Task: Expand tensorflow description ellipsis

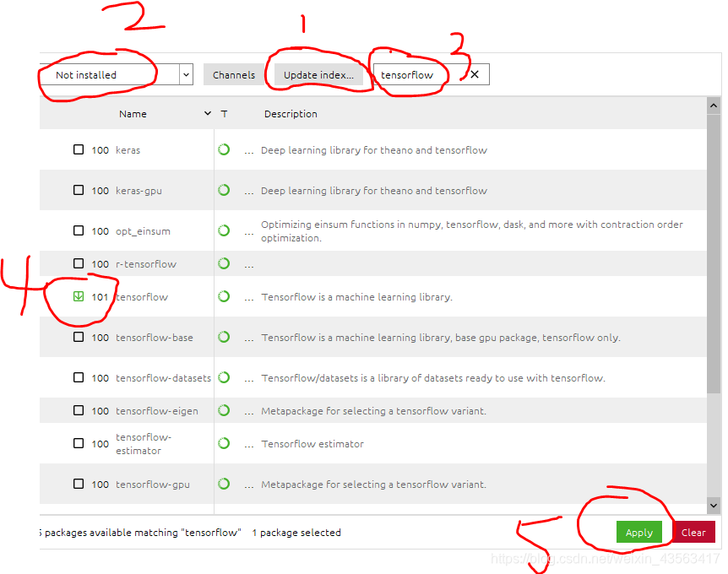Action: click(x=249, y=298)
